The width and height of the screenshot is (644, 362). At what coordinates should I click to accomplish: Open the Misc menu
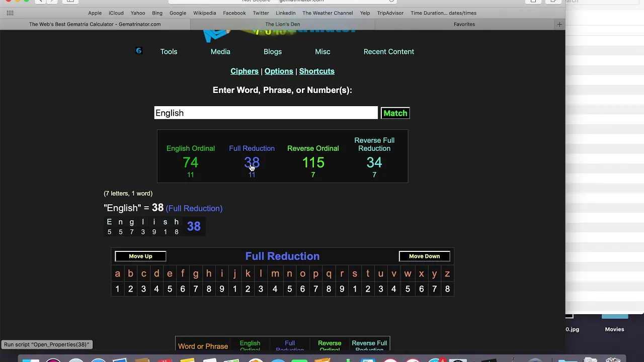[323, 52]
